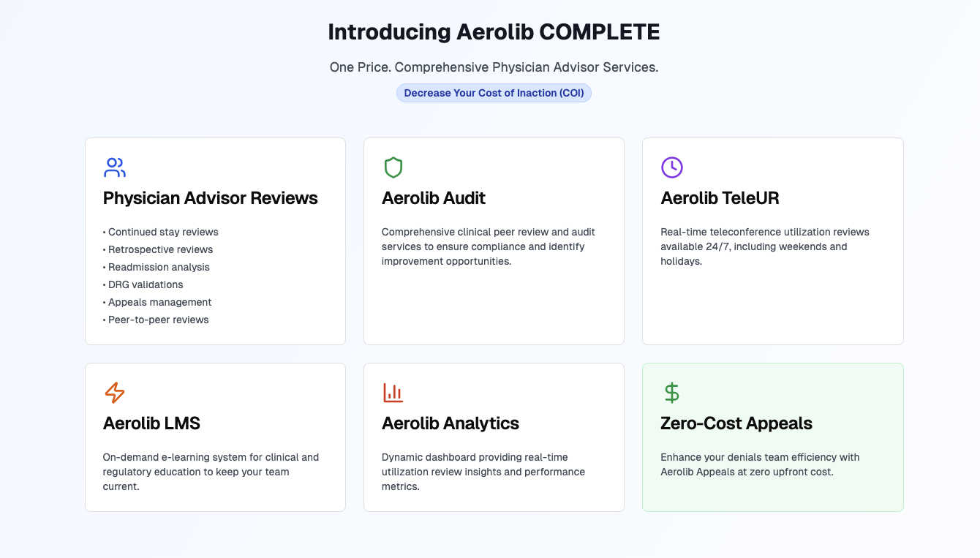Image resolution: width=980 pixels, height=558 pixels.
Task: Click the purple clock icon for Aerolib TeleUR
Action: tap(672, 167)
